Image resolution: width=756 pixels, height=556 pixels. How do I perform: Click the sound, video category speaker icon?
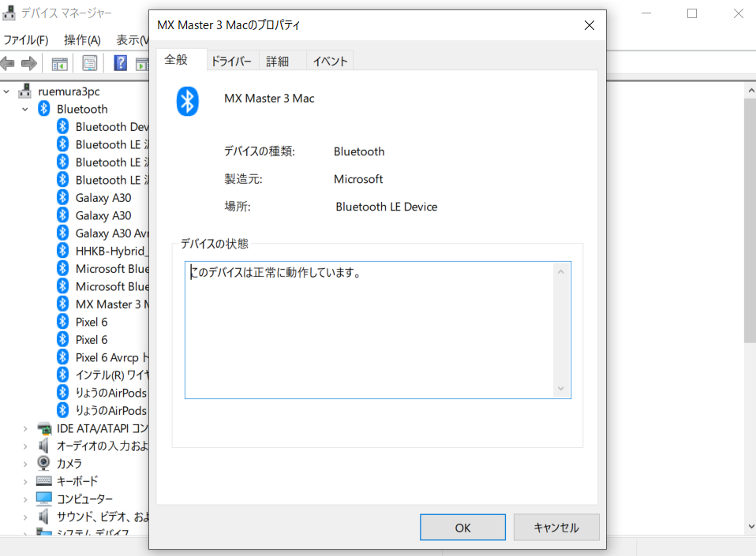point(43,517)
